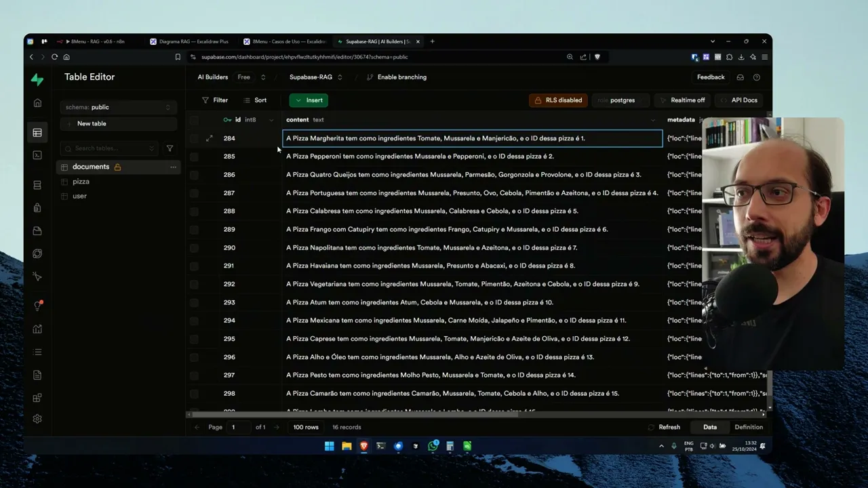
Task: Open the API Docs page sidebar icon
Action: [x=37, y=375]
